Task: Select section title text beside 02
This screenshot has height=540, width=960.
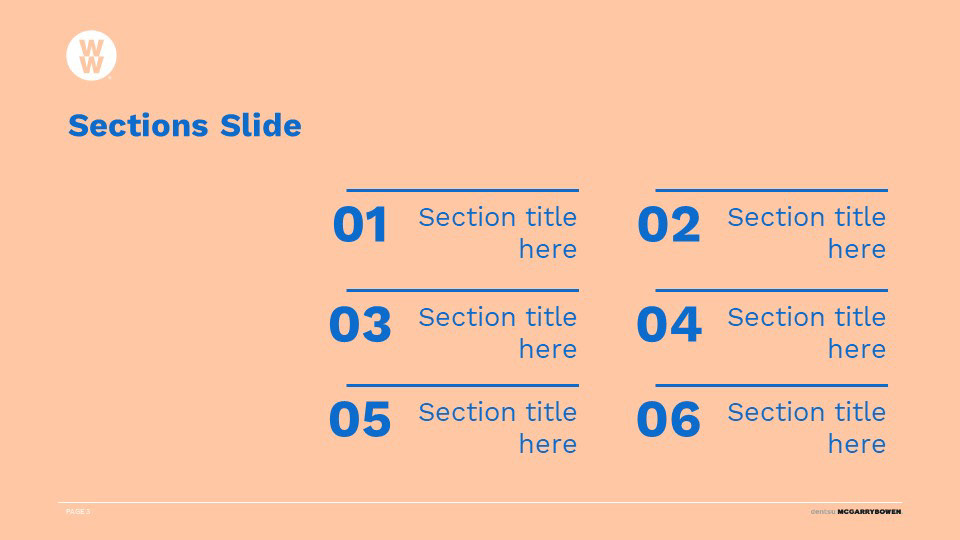Action: click(807, 233)
